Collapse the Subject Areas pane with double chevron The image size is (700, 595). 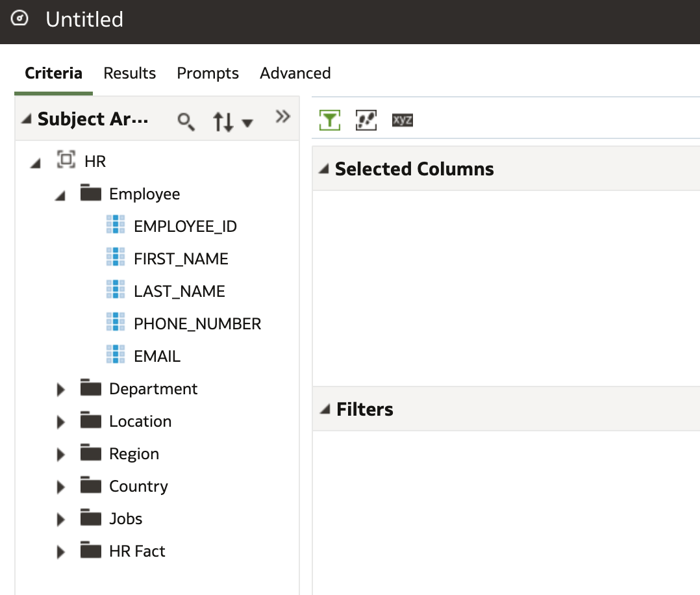282,117
